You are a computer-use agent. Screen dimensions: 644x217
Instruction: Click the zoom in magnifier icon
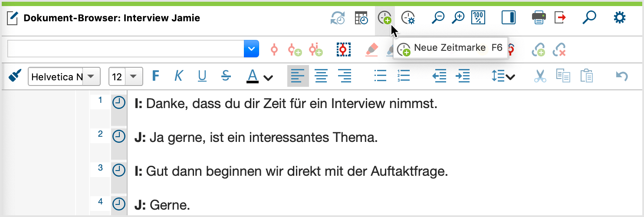tap(458, 18)
